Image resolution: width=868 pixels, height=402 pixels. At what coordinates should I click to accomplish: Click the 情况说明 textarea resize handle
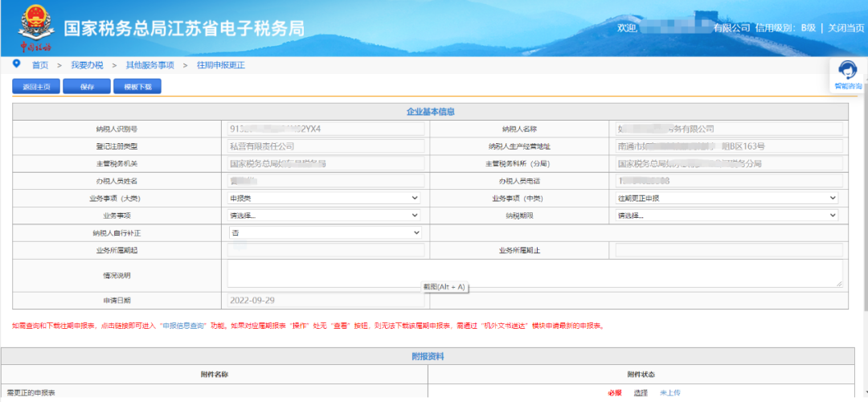[x=839, y=284]
